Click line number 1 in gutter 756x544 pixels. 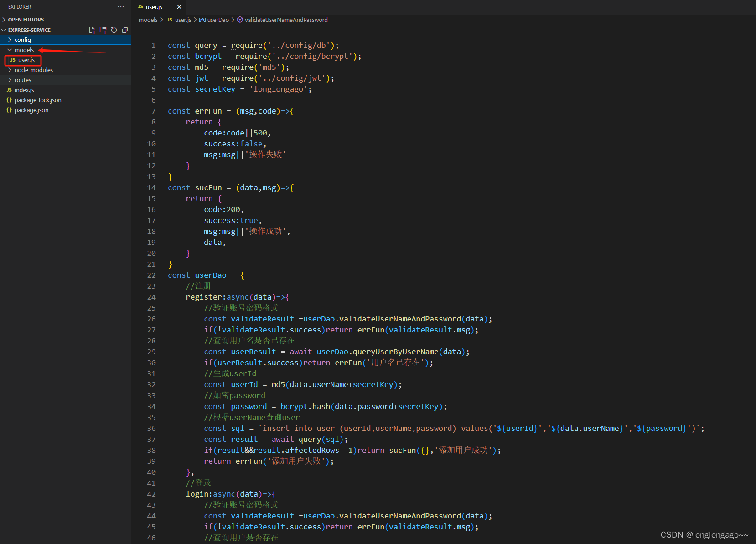pyautogui.click(x=154, y=45)
